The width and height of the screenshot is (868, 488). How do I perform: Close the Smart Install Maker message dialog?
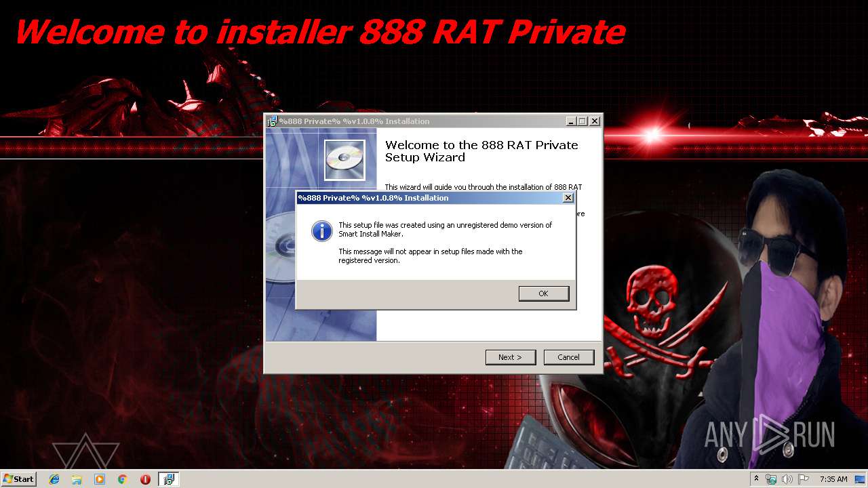click(x=568, y=198)
